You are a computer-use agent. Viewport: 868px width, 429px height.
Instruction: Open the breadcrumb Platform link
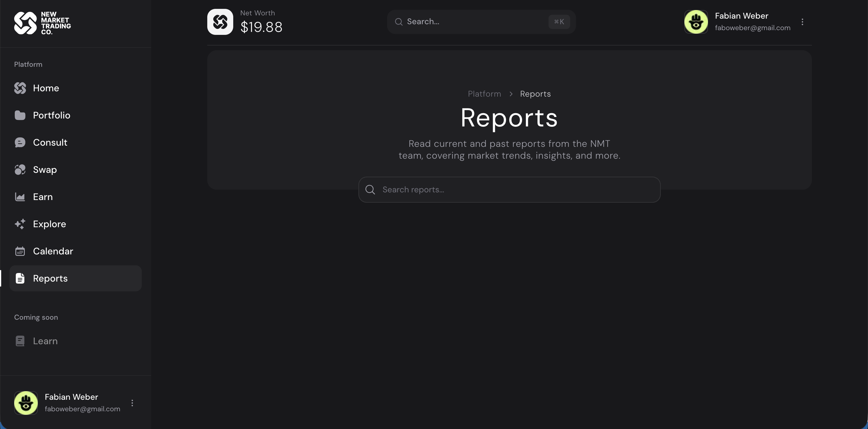tap(484, 94)
